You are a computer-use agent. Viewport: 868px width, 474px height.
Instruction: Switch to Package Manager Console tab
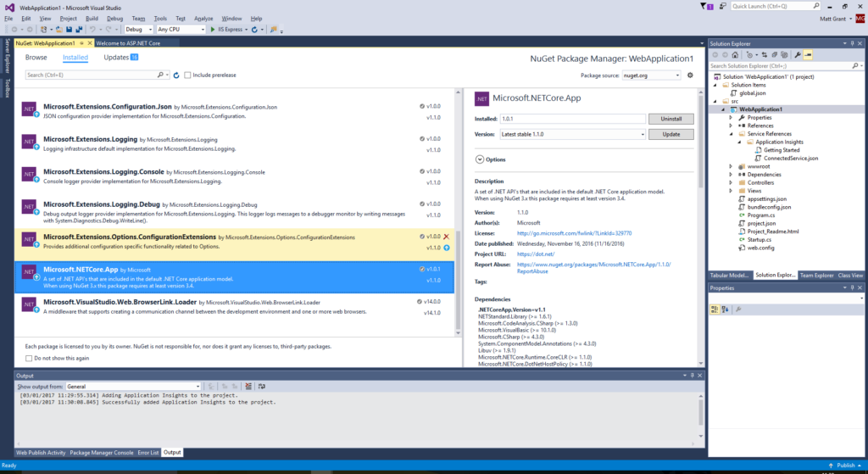tap(102, 453)
